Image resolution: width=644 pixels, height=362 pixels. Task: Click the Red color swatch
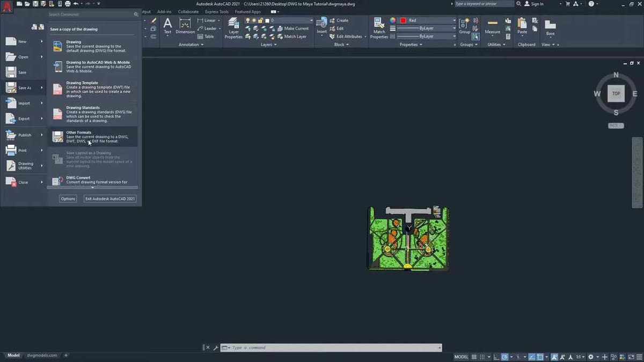click(403, 20)
